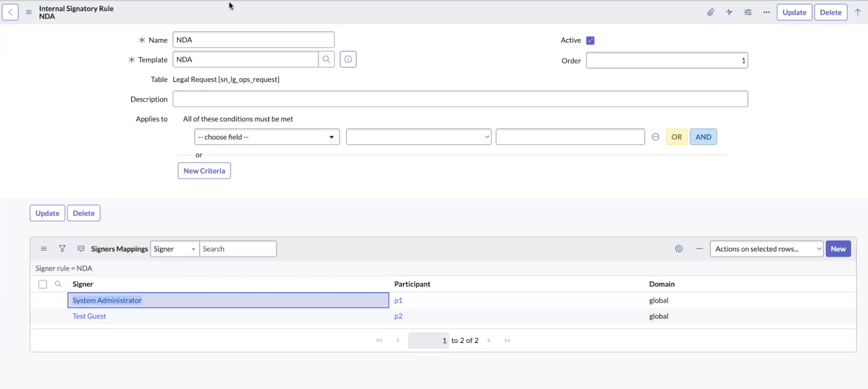Open Template lookup search icon

point(326,59)
